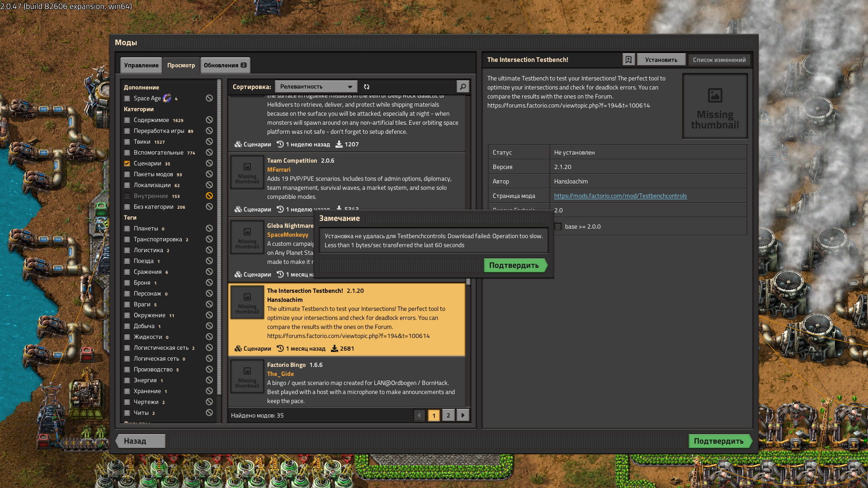Switch to the Управление tab
Image resolution: width=868 pixels, height=488 pixels.
[x=141, y=65]
